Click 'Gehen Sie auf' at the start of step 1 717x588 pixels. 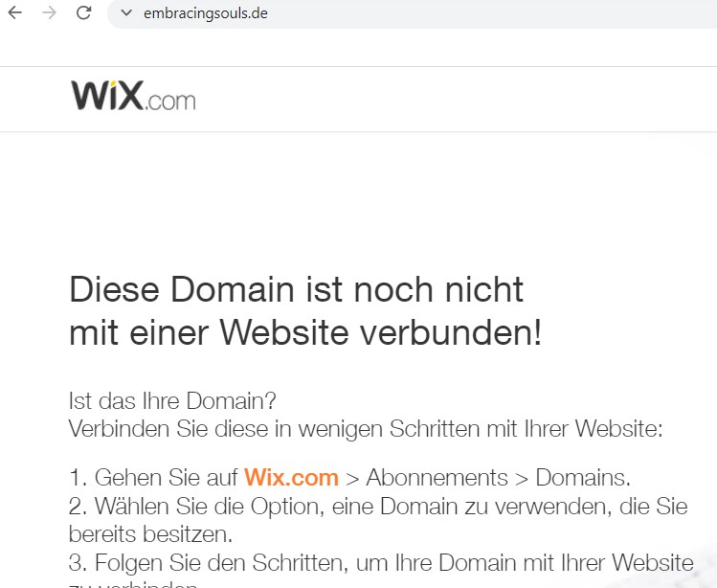pos(166,477)
